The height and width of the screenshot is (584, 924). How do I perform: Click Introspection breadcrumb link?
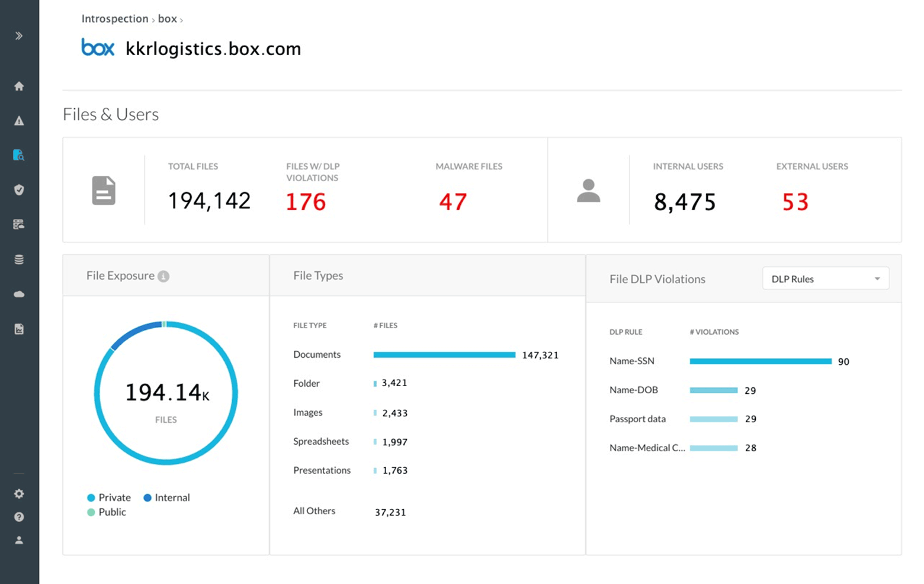click(115, 18)
